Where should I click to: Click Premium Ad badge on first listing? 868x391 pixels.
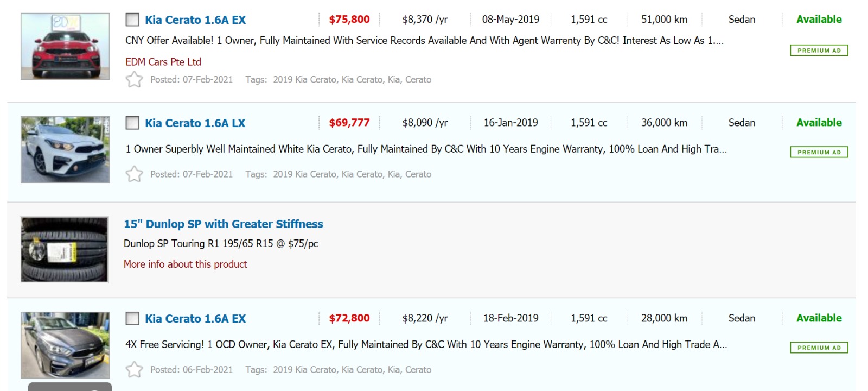(x=819, y=51)
